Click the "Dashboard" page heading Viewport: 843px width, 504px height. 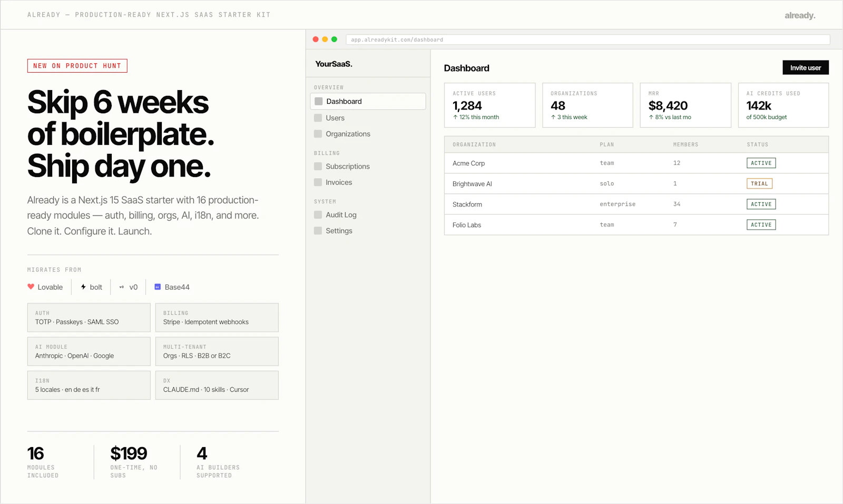pyautogui.click(x=467, y=68)
